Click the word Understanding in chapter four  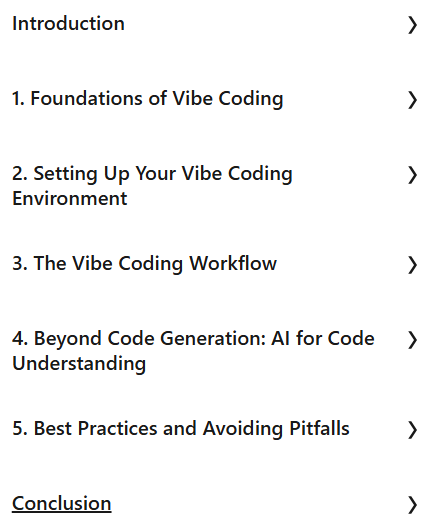[x=79, y=364]
